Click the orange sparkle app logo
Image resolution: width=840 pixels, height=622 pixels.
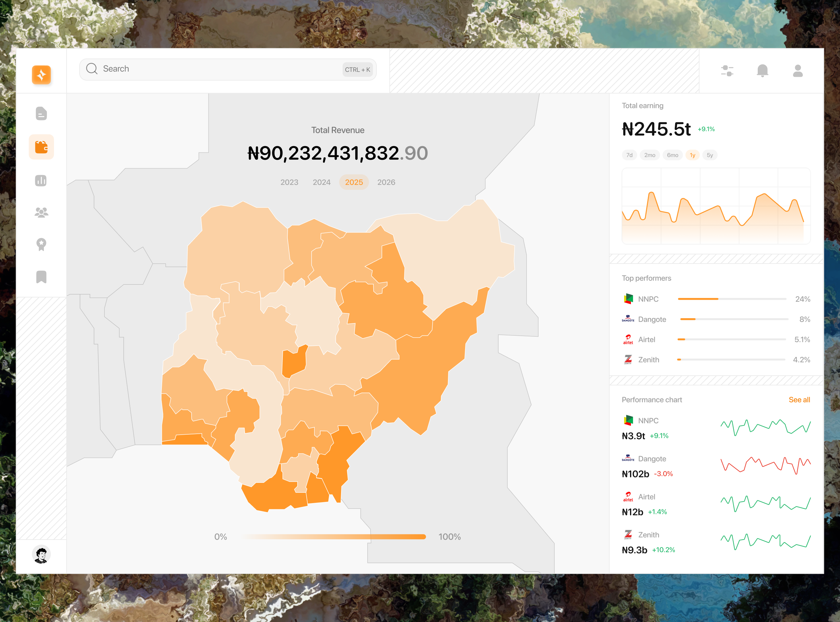pos(41,75)
